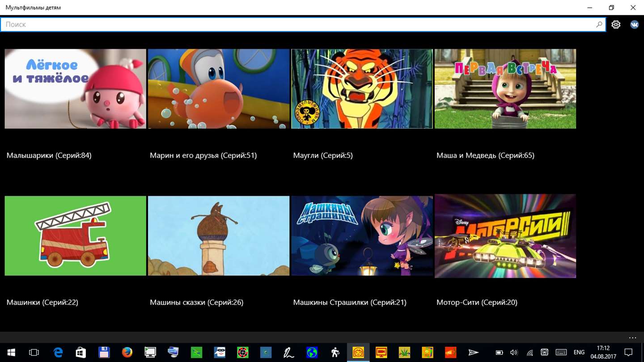
Task: Open the touch keyboard tray icon
Action: [x=561, y=353]
